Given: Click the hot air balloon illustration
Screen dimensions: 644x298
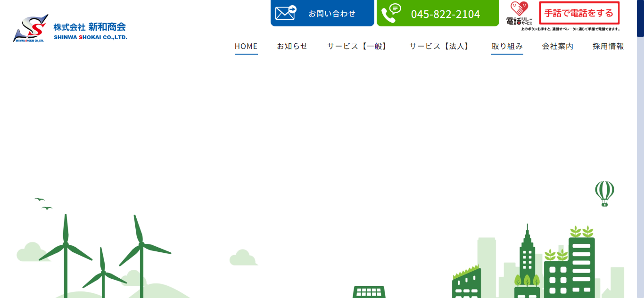Looking at the screenshot, I should click(x=603, y=194).
